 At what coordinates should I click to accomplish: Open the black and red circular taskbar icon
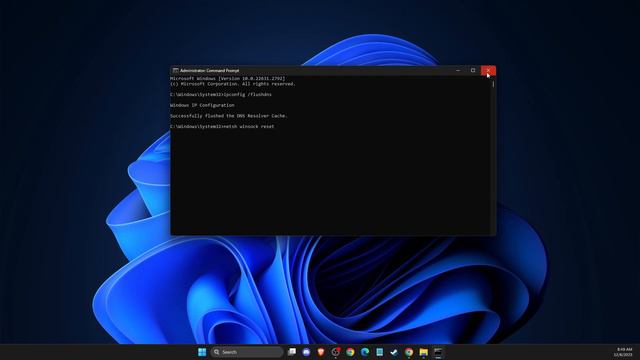point(336,352)
